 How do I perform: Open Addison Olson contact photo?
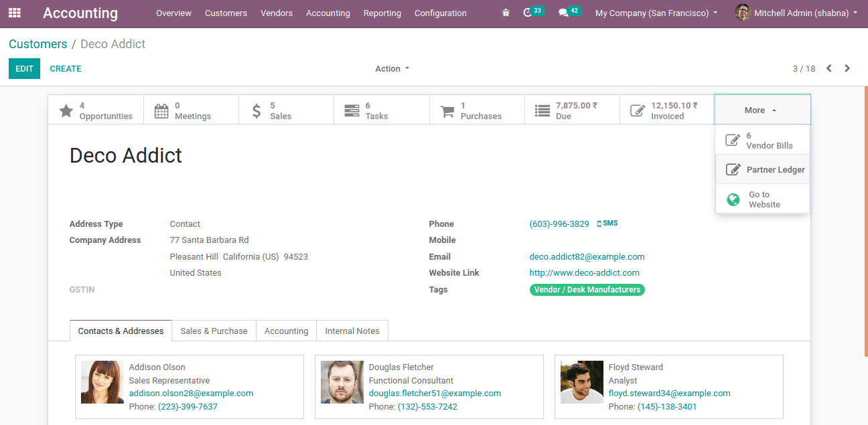pos(102,382)
